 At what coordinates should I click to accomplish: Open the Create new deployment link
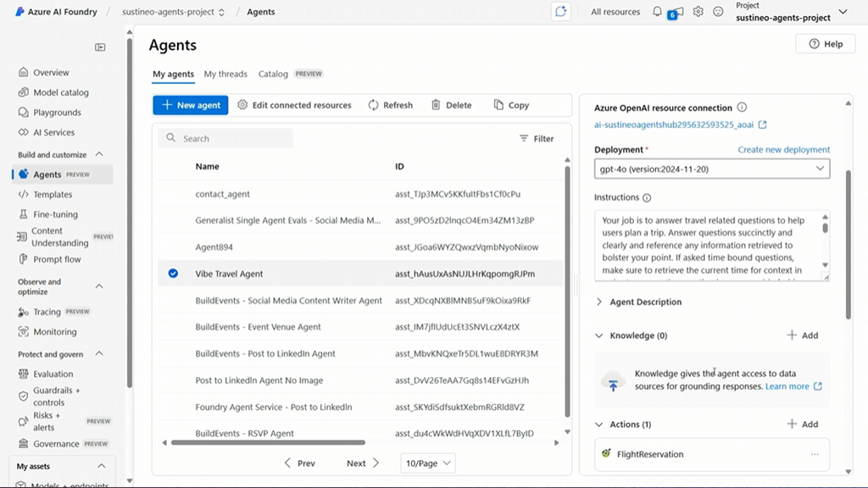(783, 149)
